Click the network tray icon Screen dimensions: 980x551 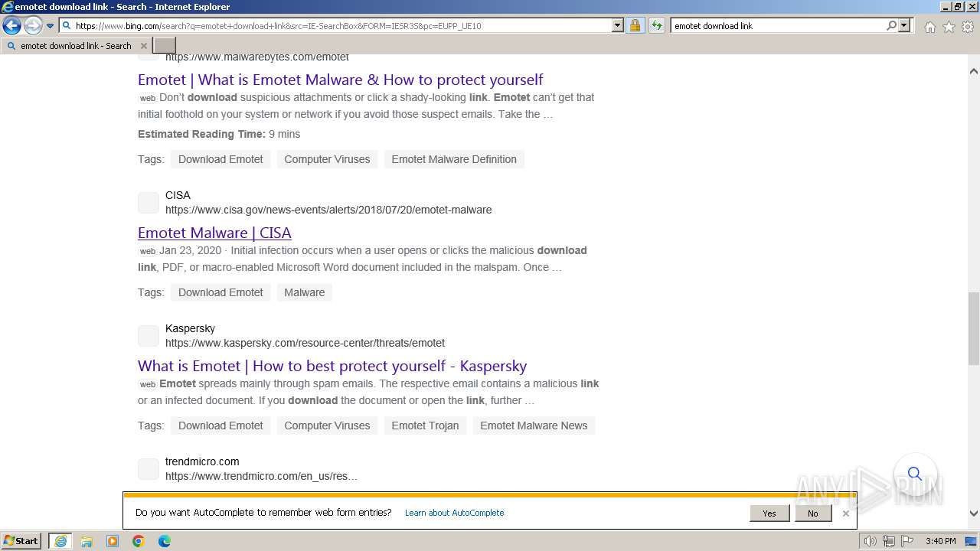point(889,541)
